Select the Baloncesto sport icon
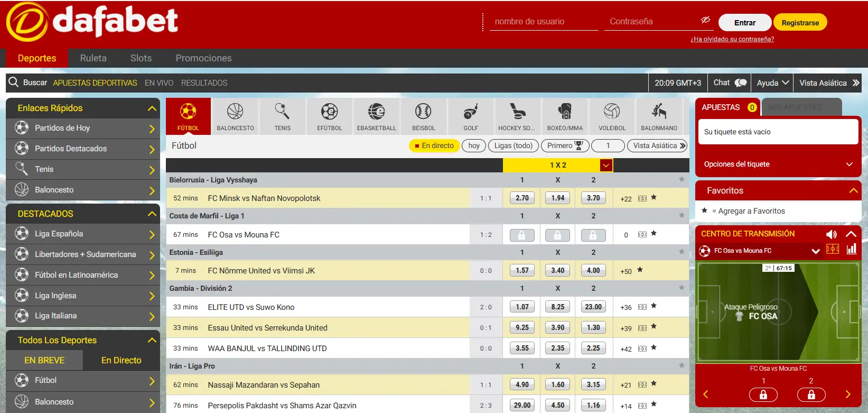Image resolution: width=868 pixels, height=413 pixels. [235, 112]
